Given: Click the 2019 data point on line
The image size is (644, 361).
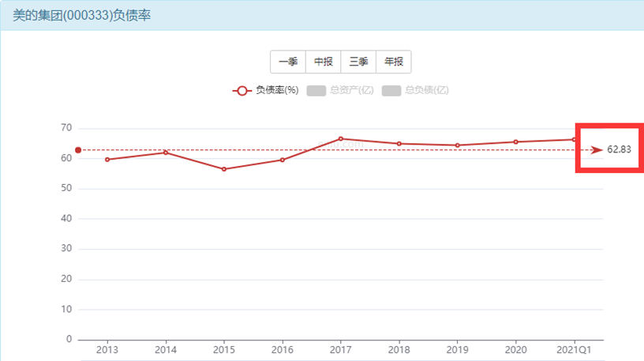Looking at the screenshot, I should pyautogui.click(x=457, y=145).
